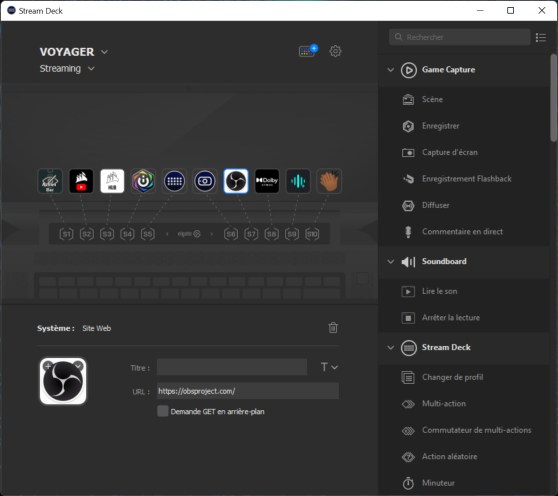Image resolution: width=558 pixels, height=496 pixels.
Task: Click the Stream Deck category header
Action: [x=464, y=348]
